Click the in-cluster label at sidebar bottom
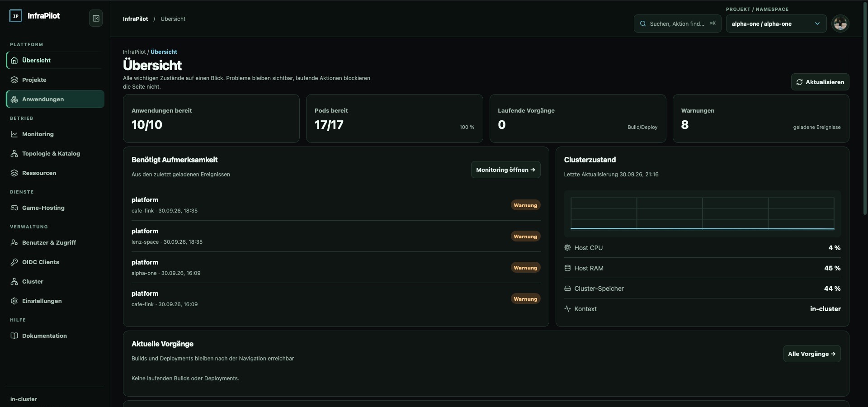Screen dimensions: 868x407 pyautogui.click(x=24, y=399)
